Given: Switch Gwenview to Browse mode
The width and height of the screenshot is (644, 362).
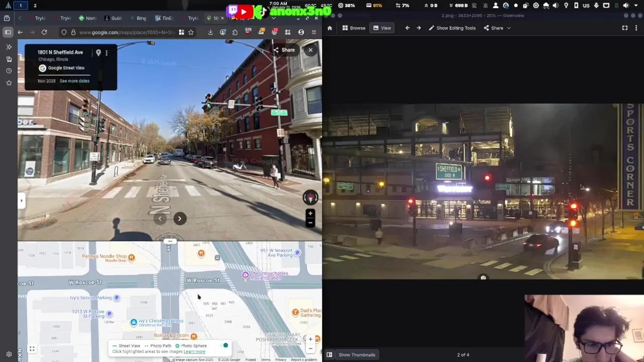Looking at the screenshot, I should click(x=354, y=28).
